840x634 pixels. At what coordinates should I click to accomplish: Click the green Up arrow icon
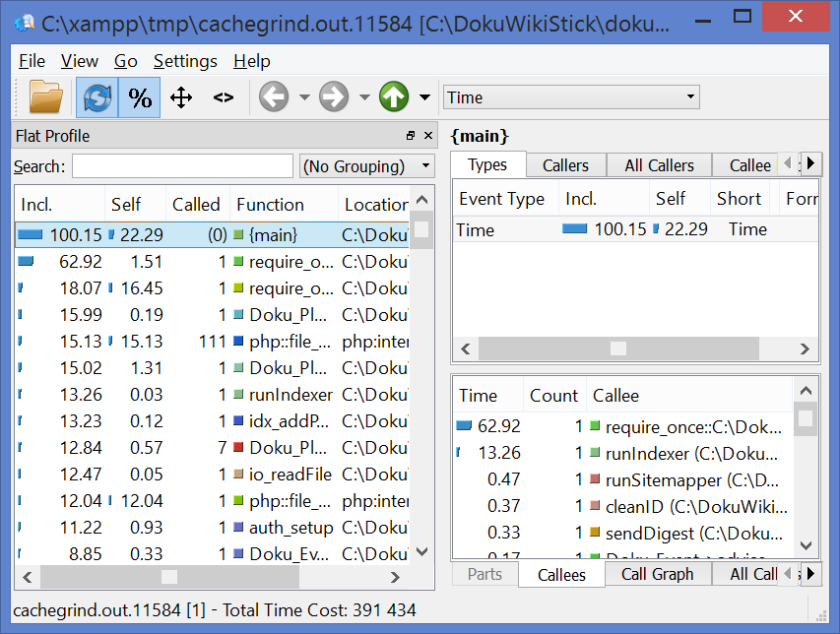394,97
